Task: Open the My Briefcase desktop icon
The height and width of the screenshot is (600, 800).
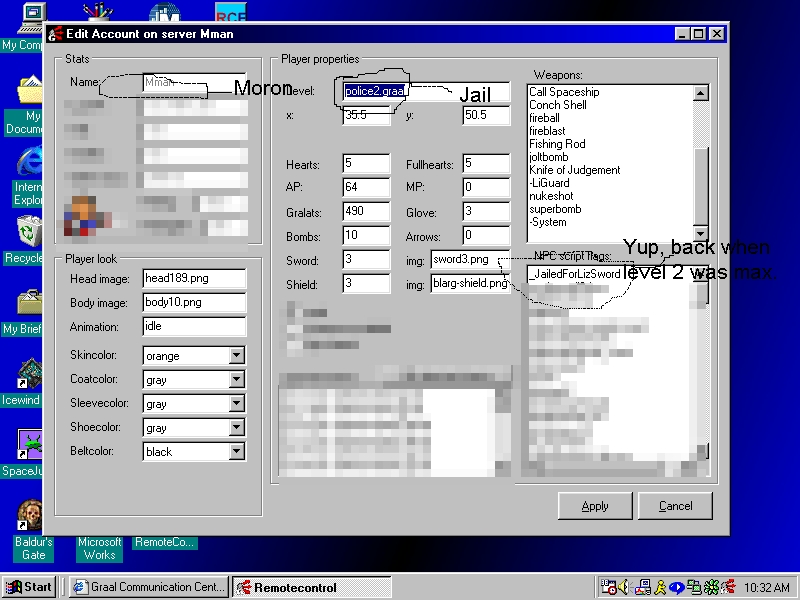Action: tap(27, 303)
